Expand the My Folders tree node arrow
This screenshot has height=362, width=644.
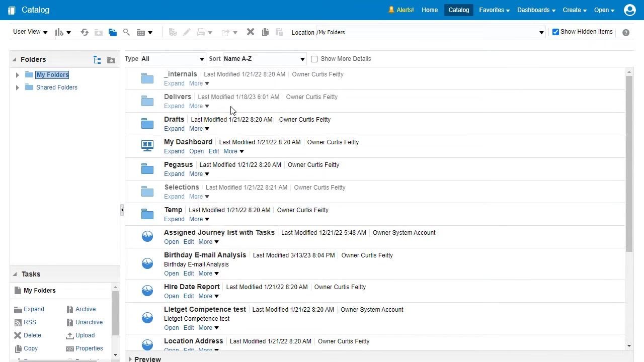click(x=18, y=75)
